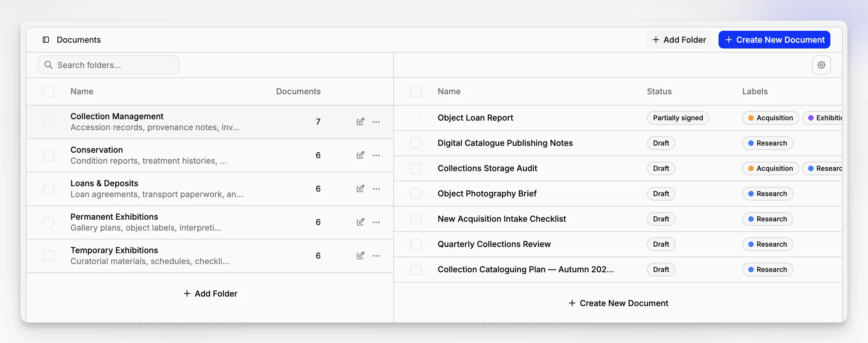Open the table settings gear
The width and height of the screenshot is (868, 343).
pyautogui.click(x=821, y=65)
